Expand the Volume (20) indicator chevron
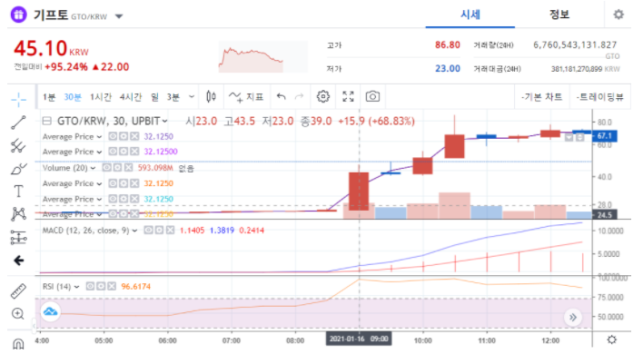Viewport: 643px width, 364px height. click(93, 168)
